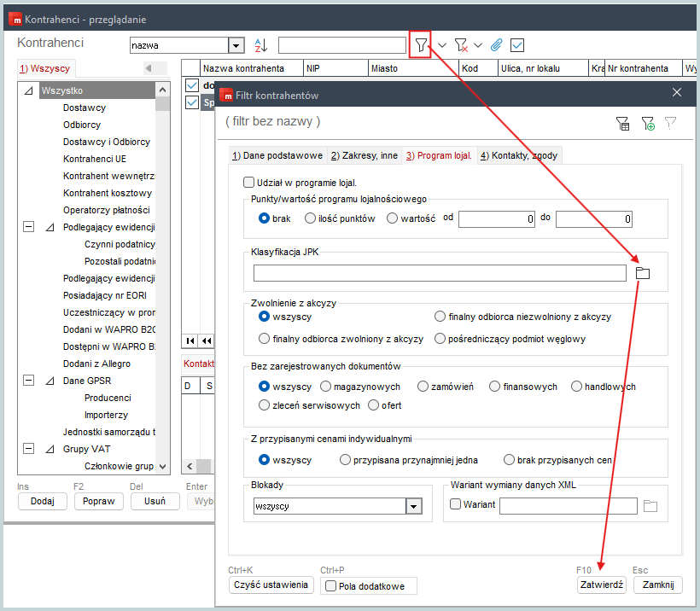Expand the nazwa sort field dropdown

[236, 45]
